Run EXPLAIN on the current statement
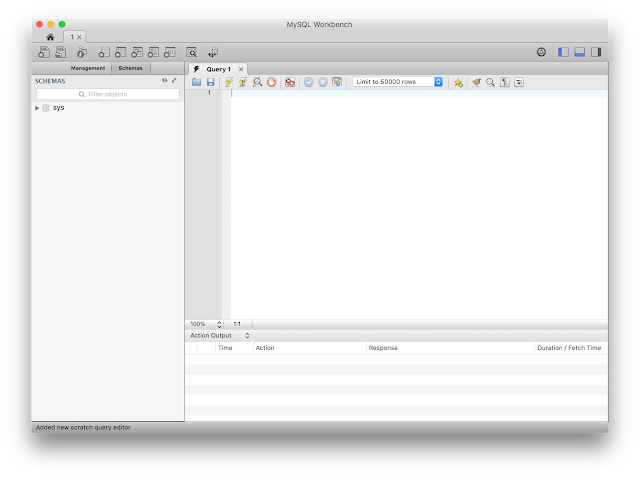Viewport: 640px width, 478px height. tap(257, 82)
